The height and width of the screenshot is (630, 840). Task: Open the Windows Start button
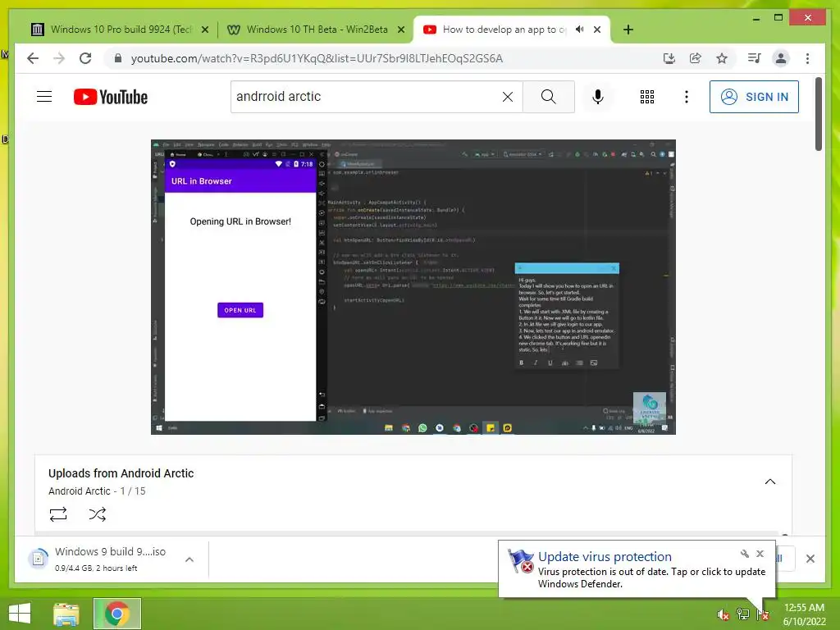coord(20,614)
